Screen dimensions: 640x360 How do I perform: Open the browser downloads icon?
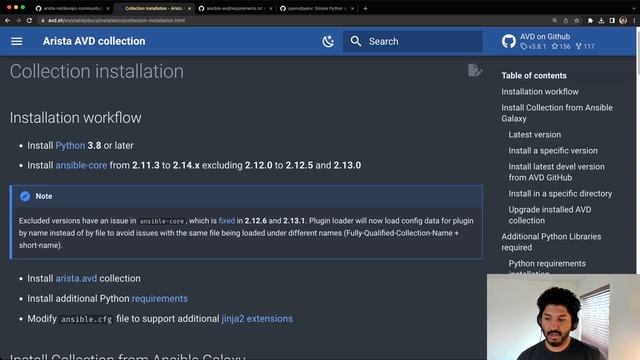point(601,20)
